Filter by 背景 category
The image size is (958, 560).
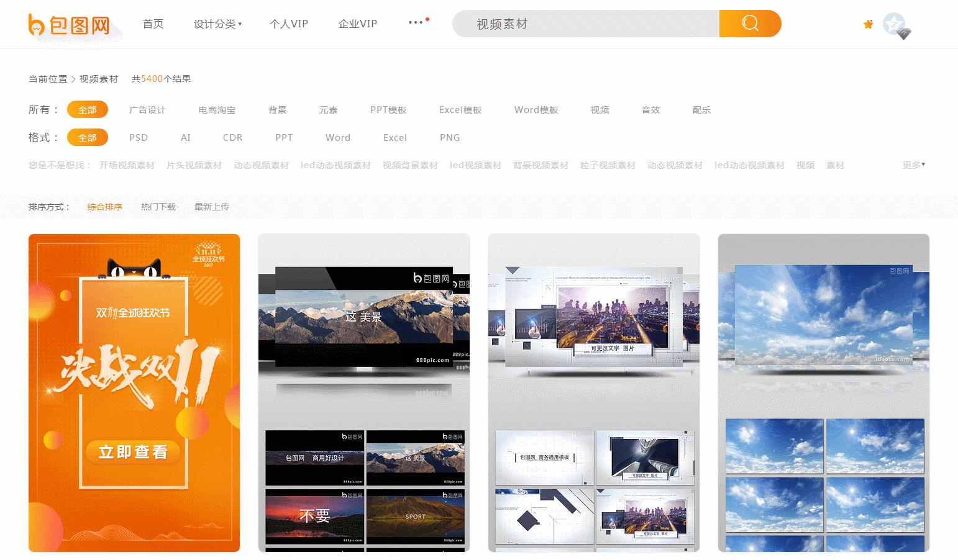pyautogui.click(x=277, y=110)
